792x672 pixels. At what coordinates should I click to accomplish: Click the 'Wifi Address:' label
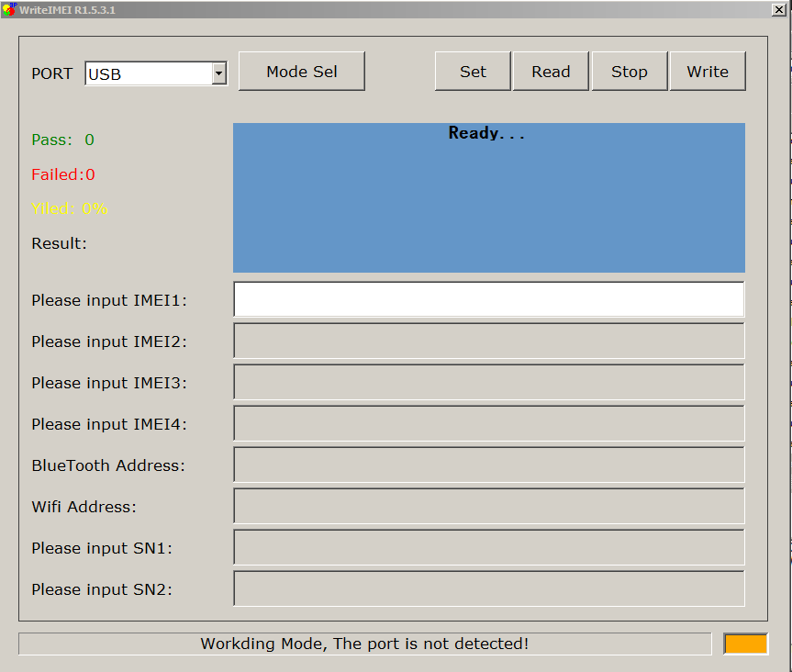click(x=84, y=507)
